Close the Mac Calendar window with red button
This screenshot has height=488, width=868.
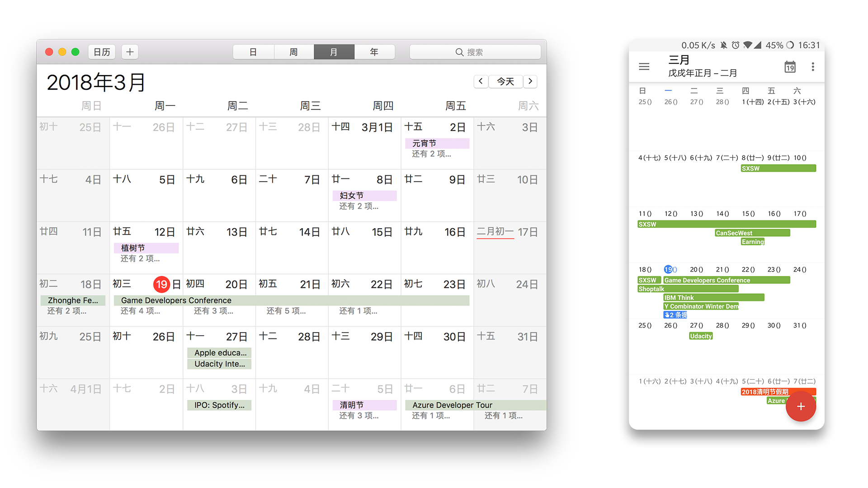tap(49, 52)
